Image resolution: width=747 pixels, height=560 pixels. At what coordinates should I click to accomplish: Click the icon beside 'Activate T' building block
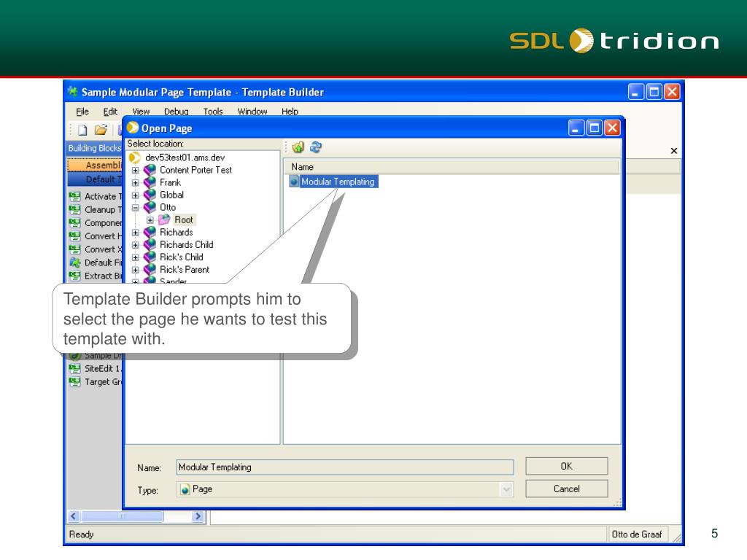[x=75, y=196]
